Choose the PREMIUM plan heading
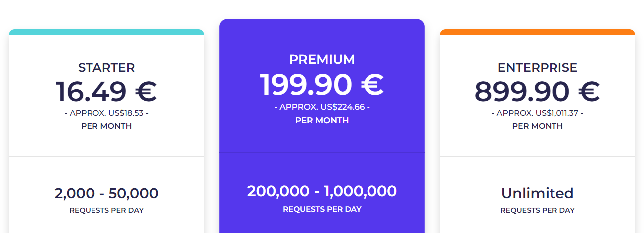Screen dimensions: 644x233 click(322, 59)
